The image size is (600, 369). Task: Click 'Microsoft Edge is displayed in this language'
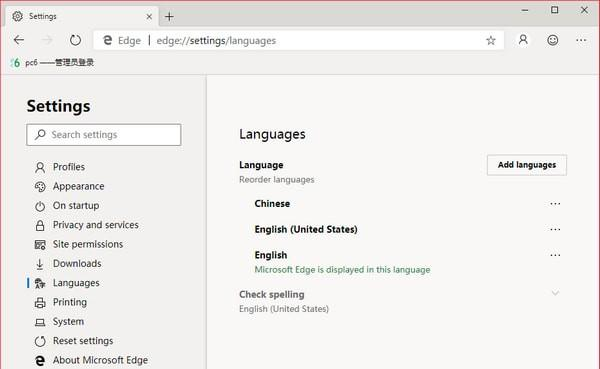pyautogui.click(x=342, y=269)
